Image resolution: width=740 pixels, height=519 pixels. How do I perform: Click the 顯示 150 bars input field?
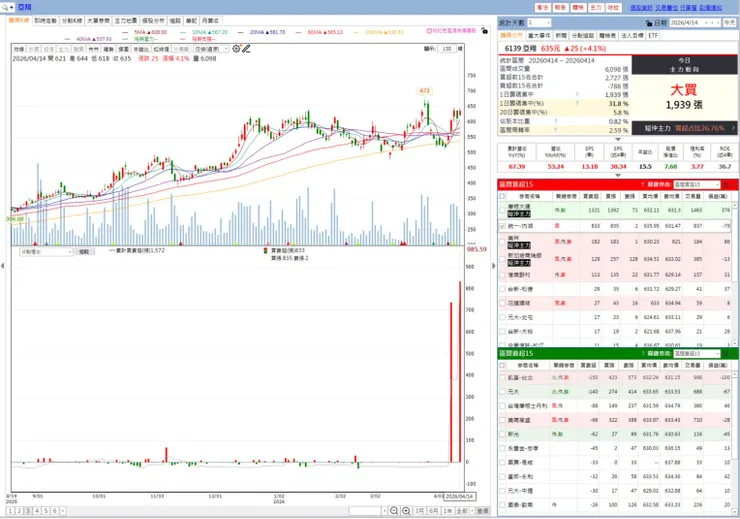tap(447, 49)
